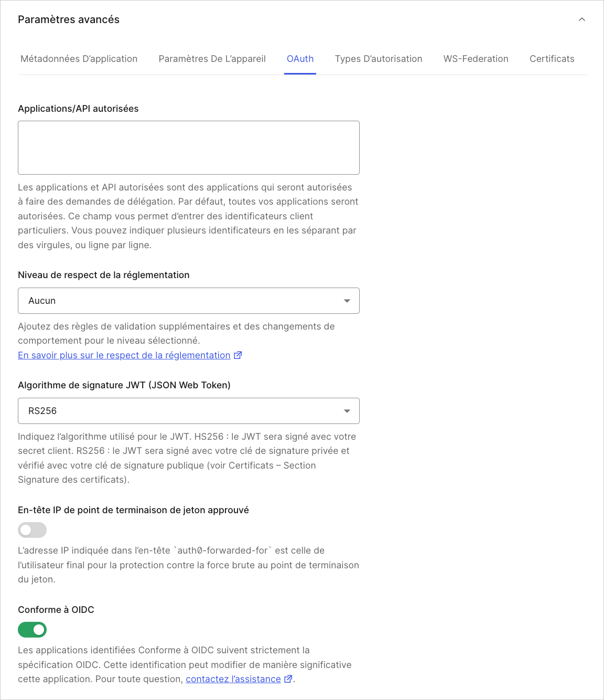Enable En-tête IP de point de terminaison toggle
Image resolution: width=604 pixels, height=700 pixels.
pyautogui.click(x=32, y=530)
